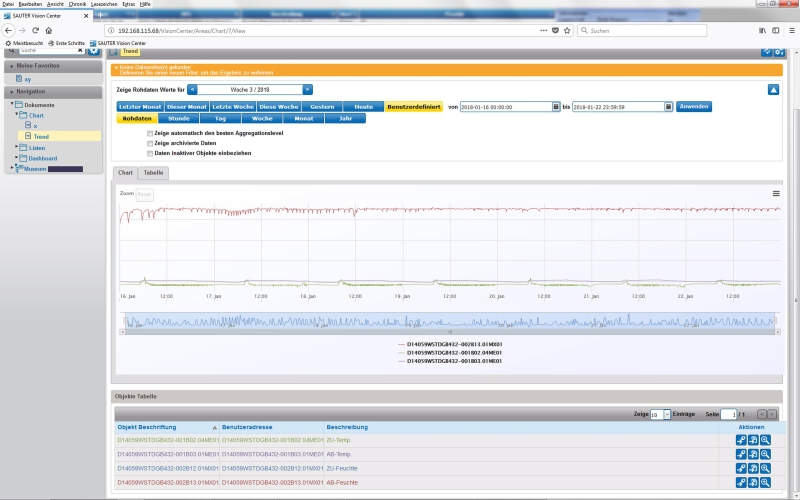The height and width of the screenshot is (500, 800).
Task: Open the calendar picker for the 'bis' date
Action: pyautogui.click(x=667, y=106)
